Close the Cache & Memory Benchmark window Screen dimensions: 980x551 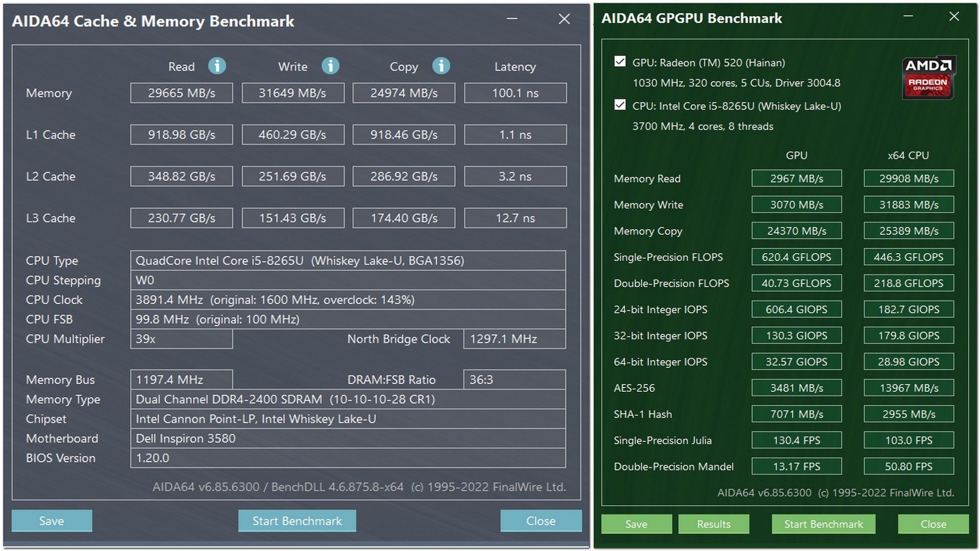(563, 19)
